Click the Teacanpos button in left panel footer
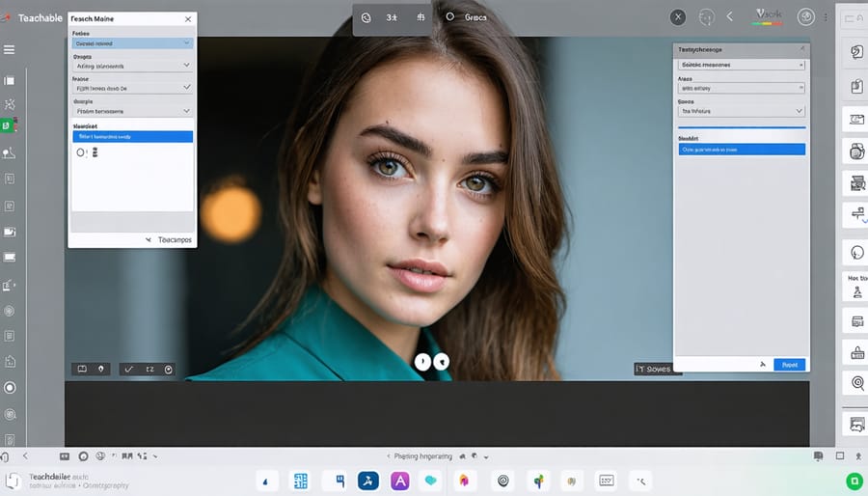This screenshot has height=496, width=868. click(170, 239)
